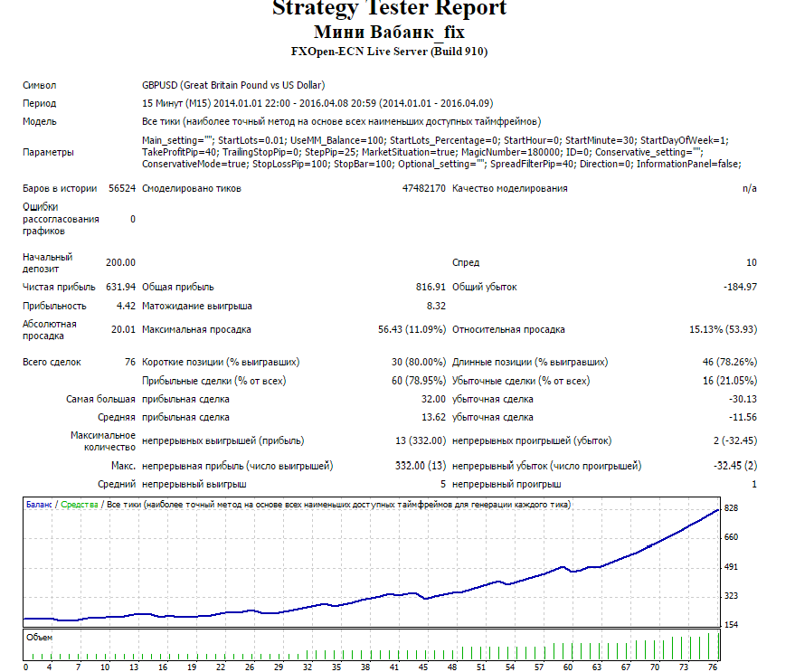Select model value starting 'Все тики (наиболее'
Image resolution: width=795 pixels, height=672 pixels.
pyautogui.click(x=341, y=122)
